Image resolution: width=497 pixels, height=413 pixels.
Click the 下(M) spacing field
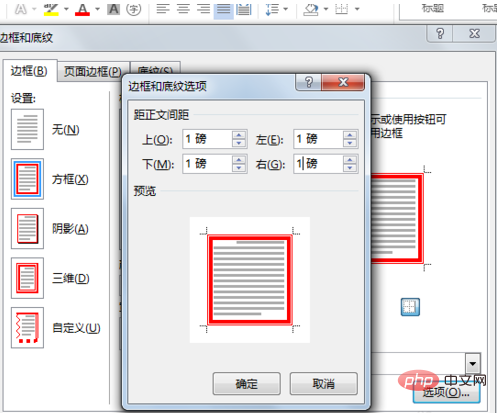click(207, 164)
